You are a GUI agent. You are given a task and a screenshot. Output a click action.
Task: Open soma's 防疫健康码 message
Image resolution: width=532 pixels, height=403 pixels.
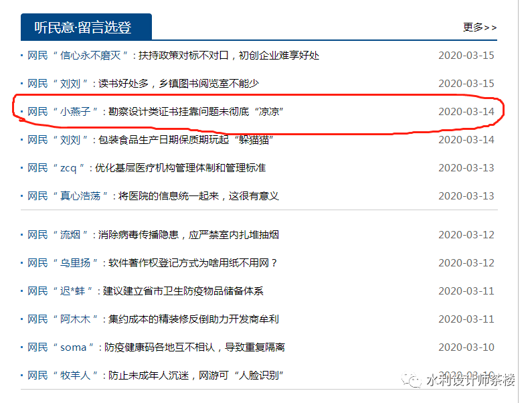point(156,347)
